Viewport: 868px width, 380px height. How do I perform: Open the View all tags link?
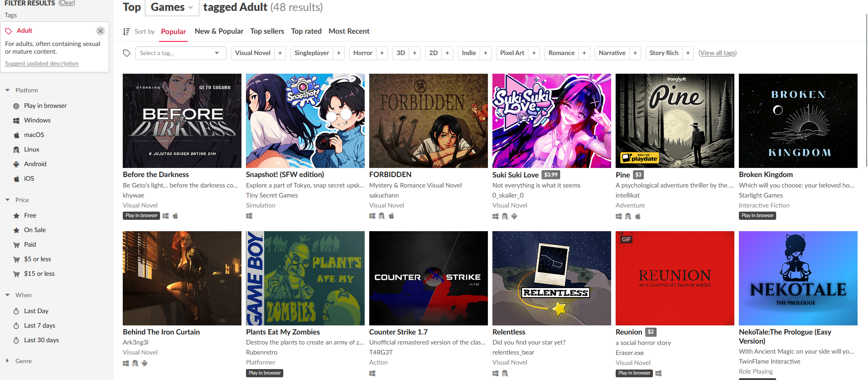717,53
